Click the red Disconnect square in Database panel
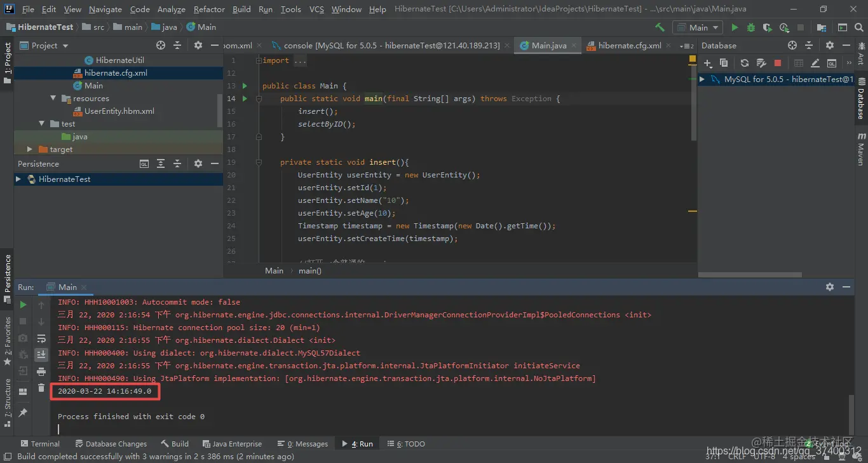 (778, 63)
